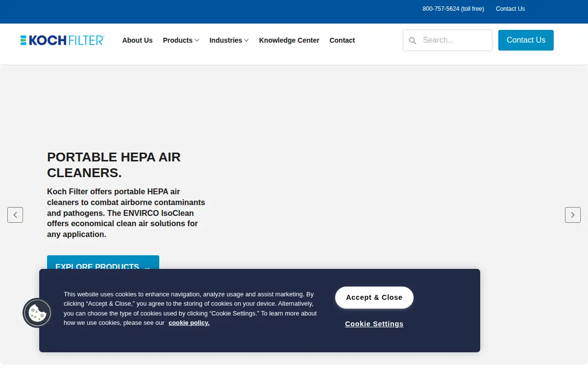Open the Knowledge Center page

289,40
